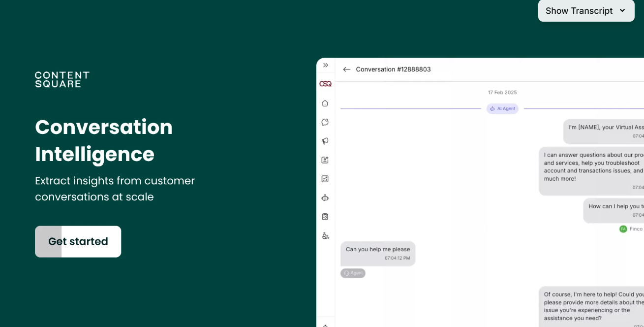Open the agent at desk icon in the sidebar
Viewport: 644px width, 327px height.
[325, 235]
